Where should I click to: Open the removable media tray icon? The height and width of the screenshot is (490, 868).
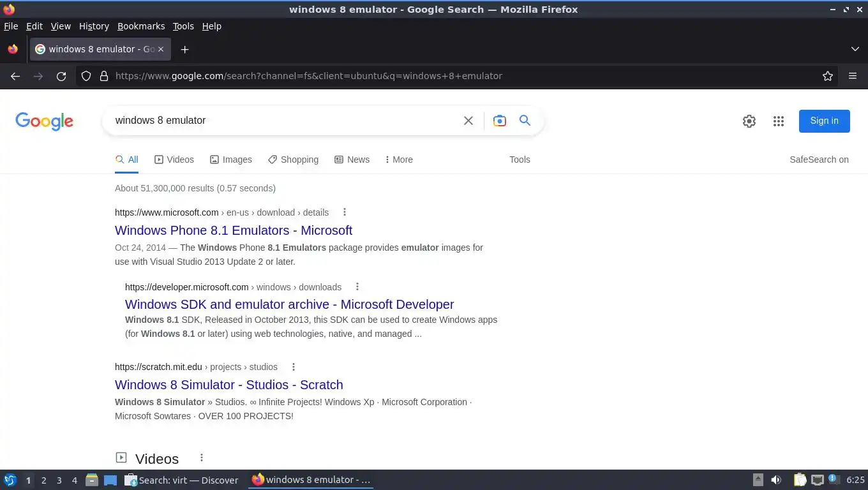click(758, 480)
